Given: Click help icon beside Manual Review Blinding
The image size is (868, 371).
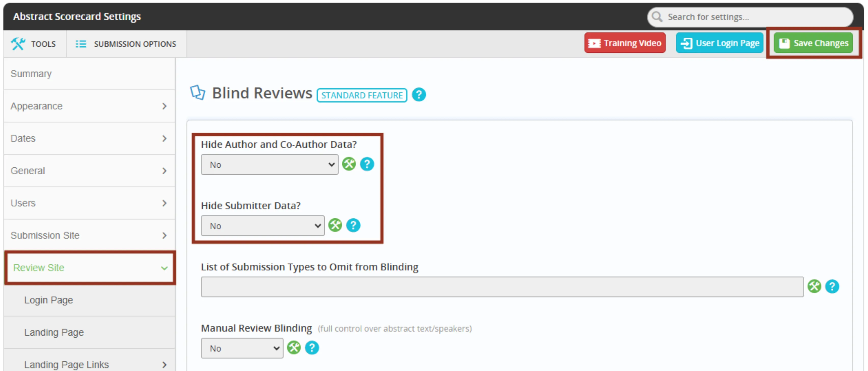Looking at the screenshot, I should tap(312, 348).
